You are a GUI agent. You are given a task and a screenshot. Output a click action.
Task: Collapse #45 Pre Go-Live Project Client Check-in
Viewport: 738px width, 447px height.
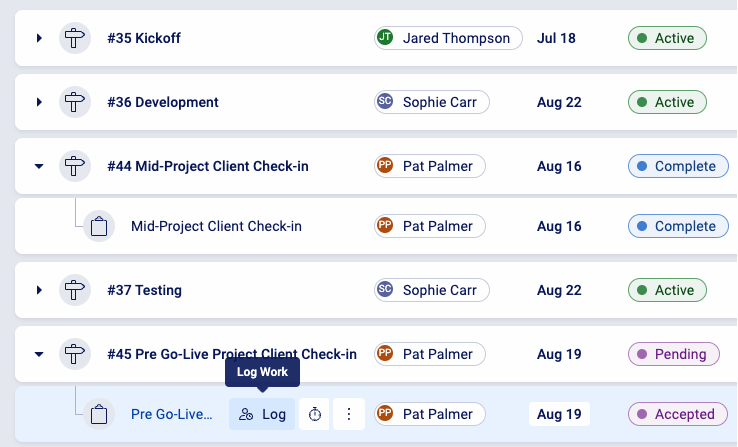39,353
